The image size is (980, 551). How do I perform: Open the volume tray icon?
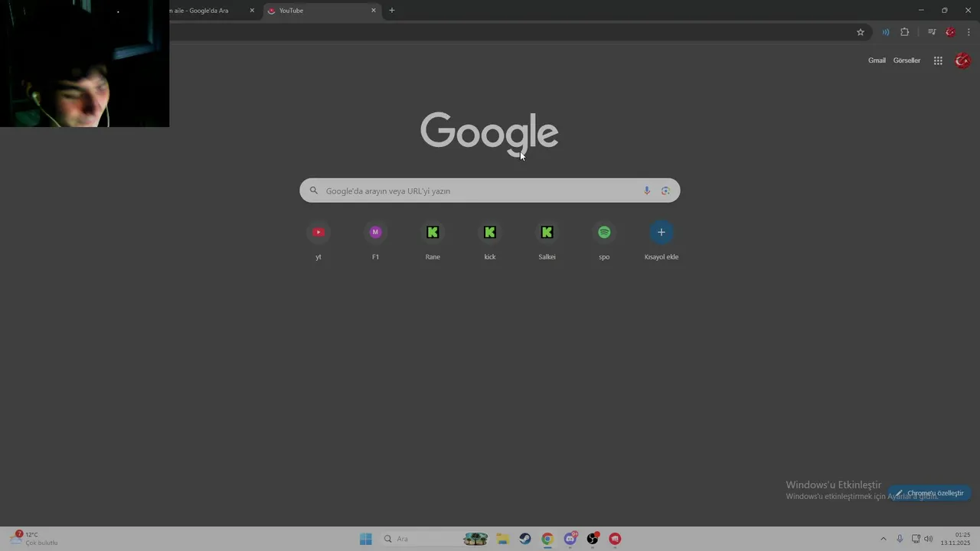929,539
